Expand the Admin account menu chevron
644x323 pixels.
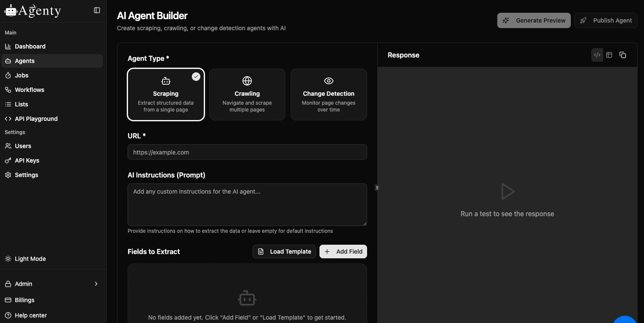tap(96, 284)
